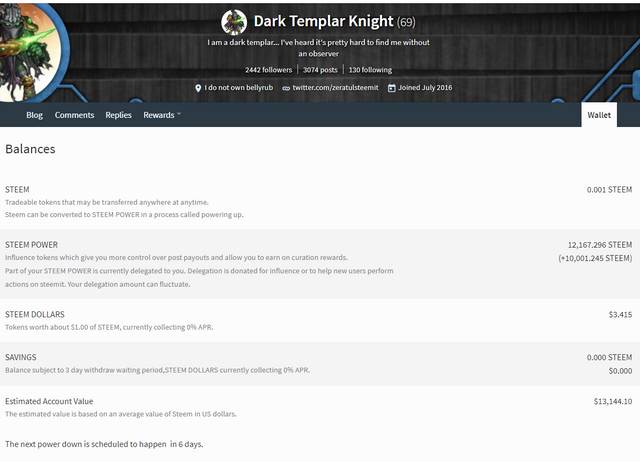Click the large Dark Templar cover avatar
Image resolution: width=640 pixels, height=462 pixels.
pos(31,51)
